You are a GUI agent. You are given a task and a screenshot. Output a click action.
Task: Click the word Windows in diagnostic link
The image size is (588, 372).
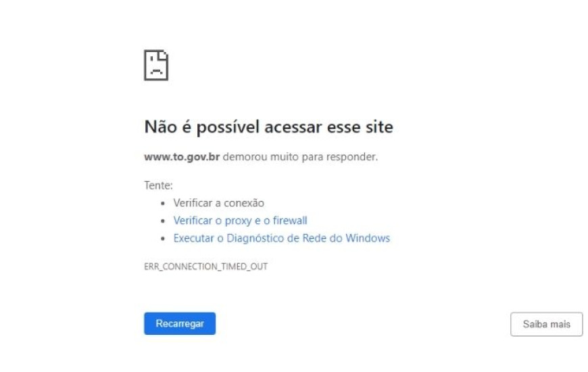click(x=368, y=238)
